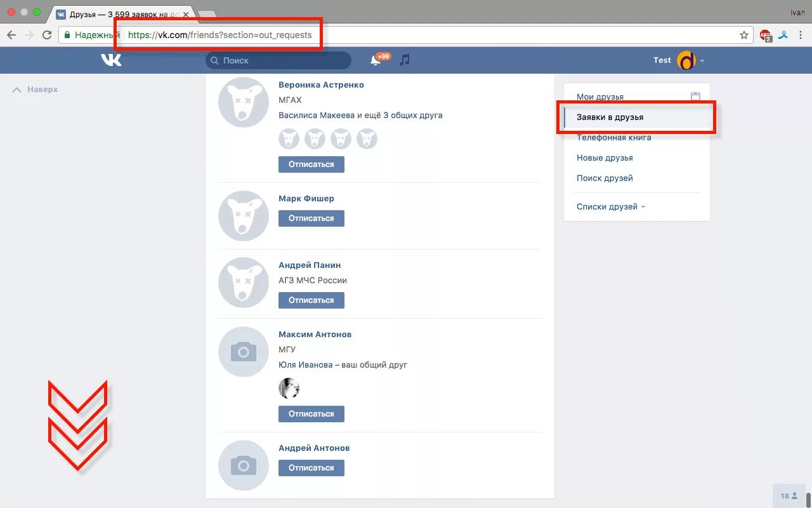The width and height of the screenshot is (812, 508).
Task: Click Отписаться under Андрей Панин
Action: [x=311, y=300]
